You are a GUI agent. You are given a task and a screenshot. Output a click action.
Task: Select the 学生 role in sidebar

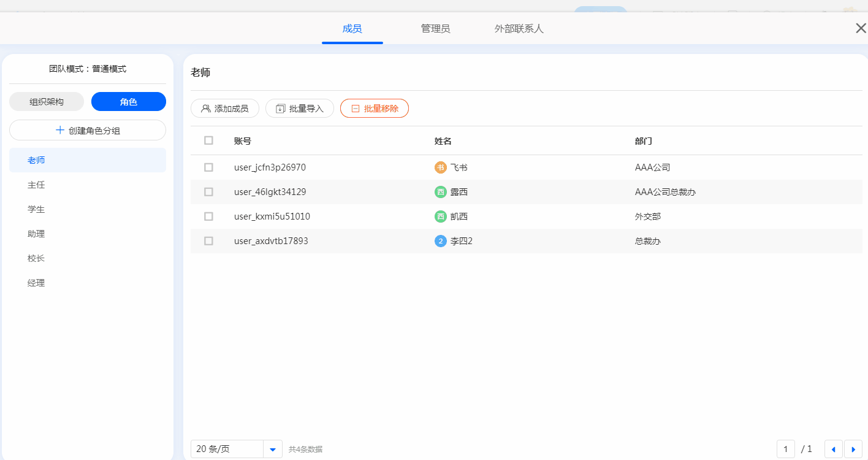click(36, 209)
